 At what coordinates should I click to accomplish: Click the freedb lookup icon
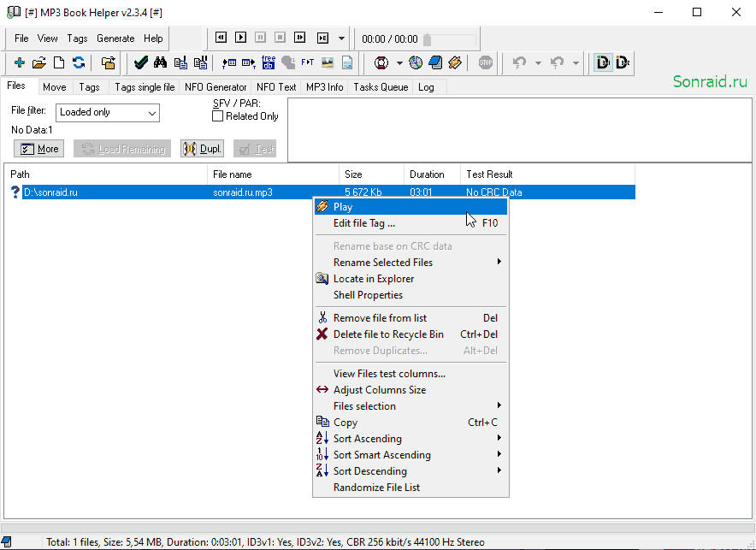[x=268, y=62]
